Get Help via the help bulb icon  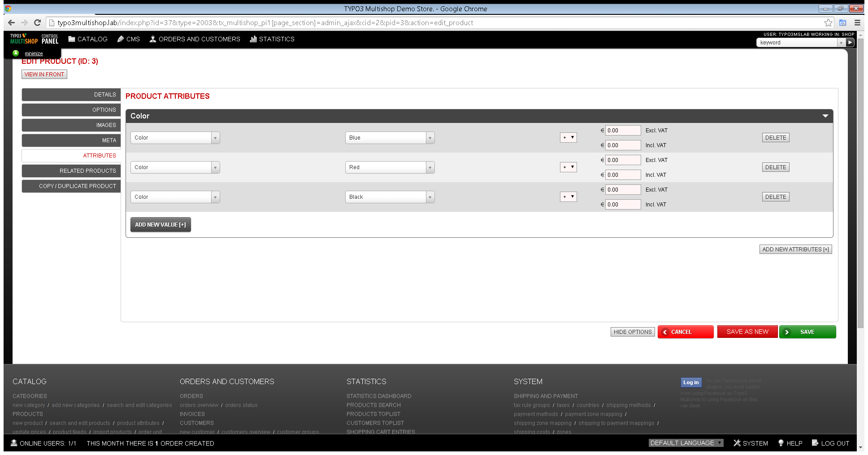point(781,443)
